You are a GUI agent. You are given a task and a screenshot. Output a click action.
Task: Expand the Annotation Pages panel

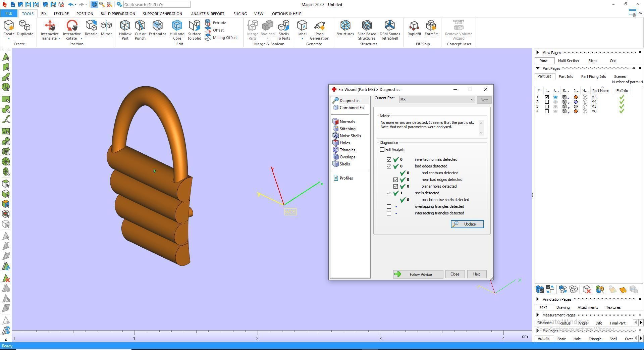[x=538, y=299]
